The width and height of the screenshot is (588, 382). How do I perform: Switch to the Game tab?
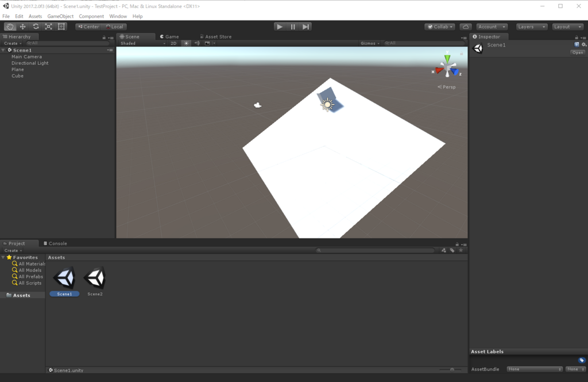point(169,37)
